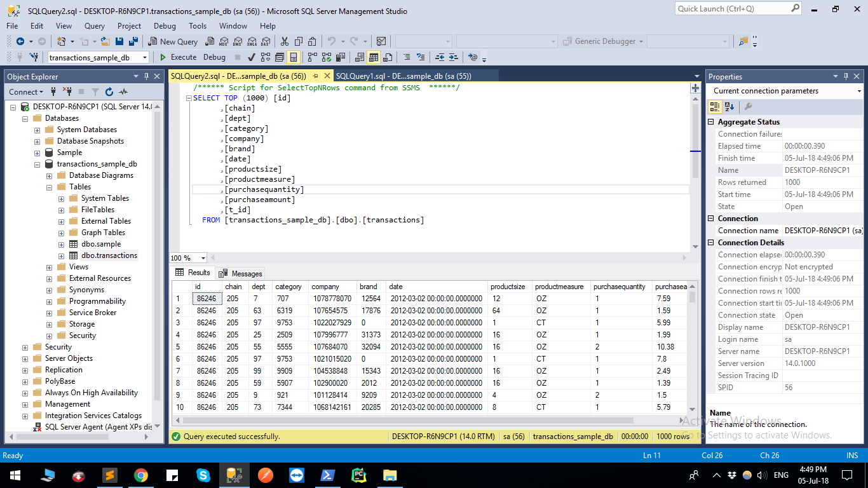Click the Parse checkmark icon
This screenshot has width=868, height=488.
click(251, 57)
